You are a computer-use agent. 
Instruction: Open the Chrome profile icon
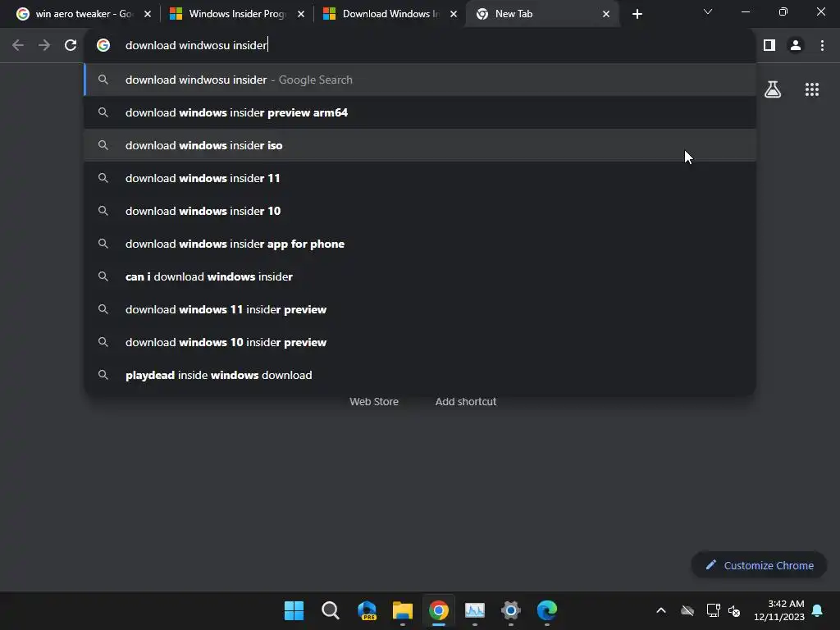796,45
